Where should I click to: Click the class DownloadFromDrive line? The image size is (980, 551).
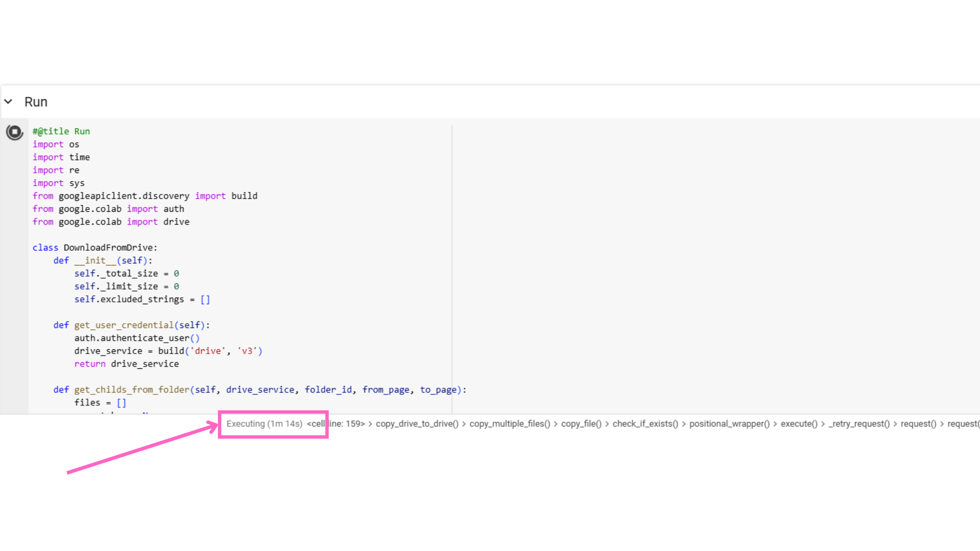tap(95, 248)
